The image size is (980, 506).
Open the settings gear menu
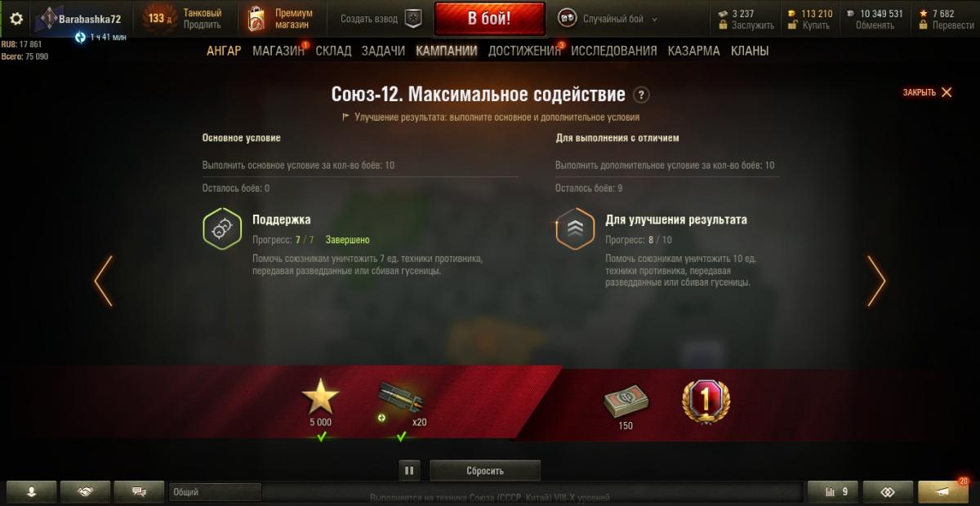(x=16, y=19)
